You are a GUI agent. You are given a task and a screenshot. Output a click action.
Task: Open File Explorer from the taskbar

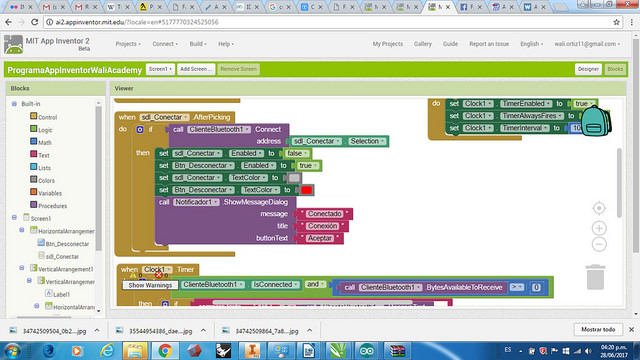[x=135, y=351]
